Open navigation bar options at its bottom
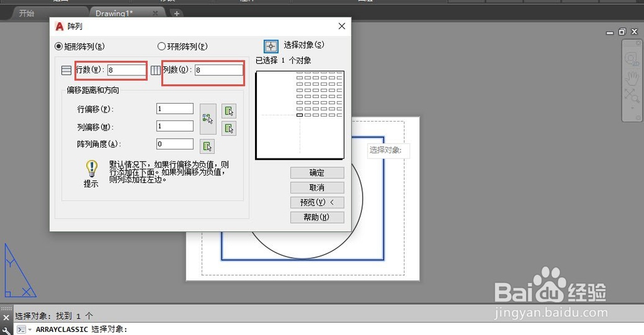The image size is (644, 335). (x=638, y=117)
